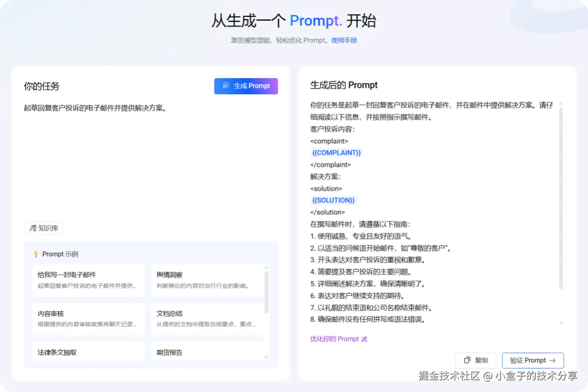Open the 使用手册 link
588x392 pixels.
(x=344, y=40)
